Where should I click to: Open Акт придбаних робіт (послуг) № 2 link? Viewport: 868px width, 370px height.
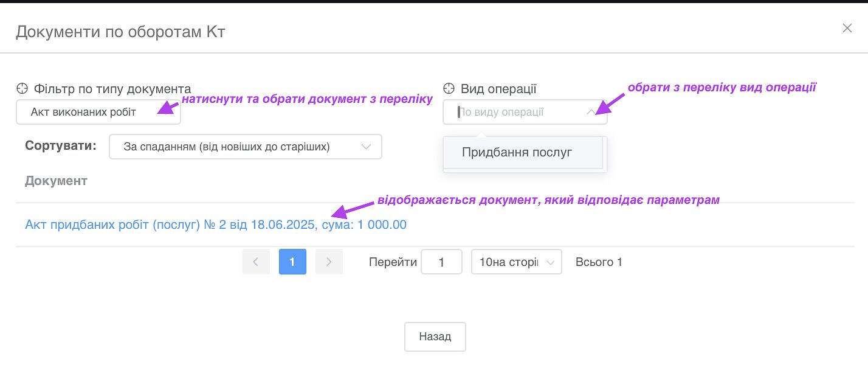click(x=215, y=225)
